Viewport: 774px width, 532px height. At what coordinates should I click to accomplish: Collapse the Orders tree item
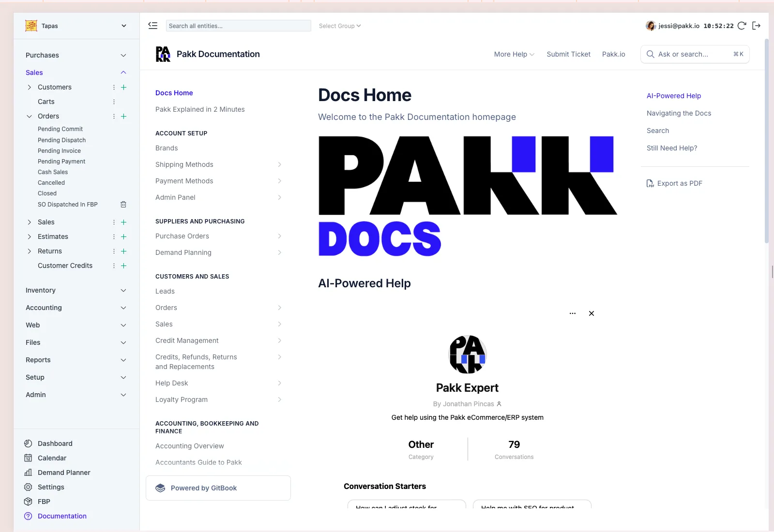(29, 116)
